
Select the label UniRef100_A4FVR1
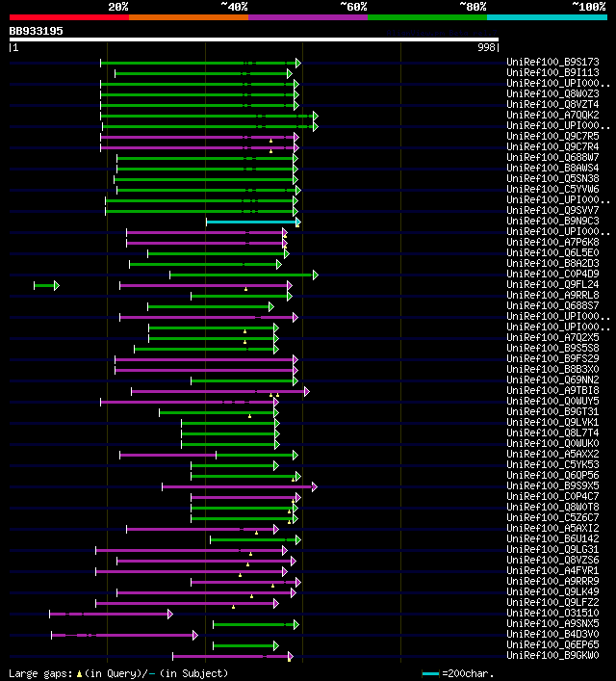(552, 570)
